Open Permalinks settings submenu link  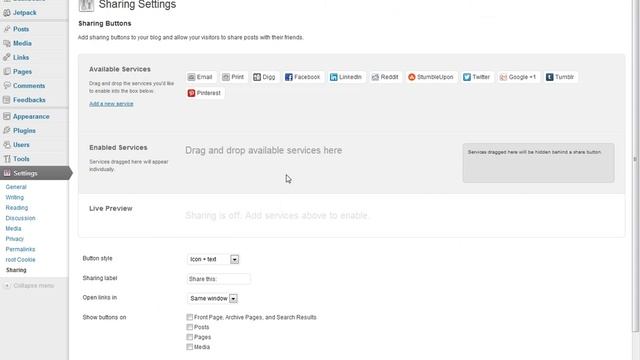(x=20, y=249)
